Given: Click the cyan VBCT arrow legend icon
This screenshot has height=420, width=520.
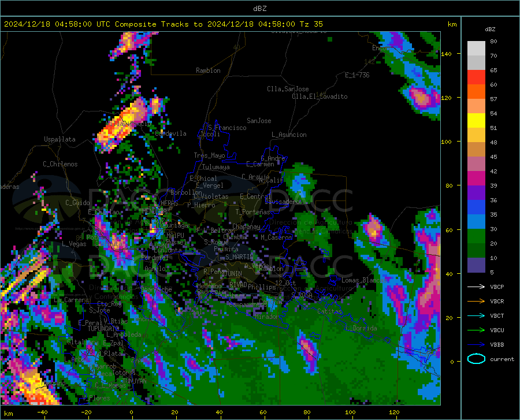Looking at the screenshot, I should click(x=476, y=315).
